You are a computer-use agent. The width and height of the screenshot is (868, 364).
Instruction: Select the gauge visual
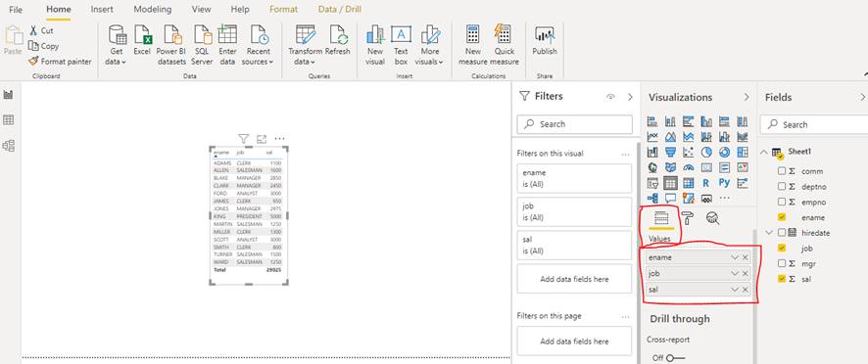688,167
